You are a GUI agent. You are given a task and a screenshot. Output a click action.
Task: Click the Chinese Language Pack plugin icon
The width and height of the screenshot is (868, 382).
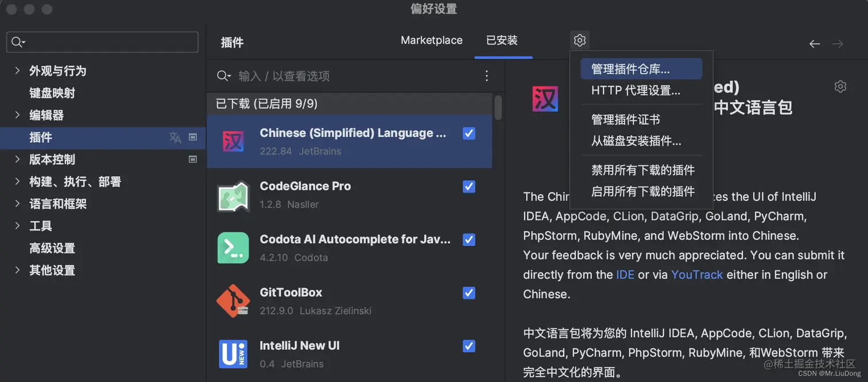click(233, 141)
